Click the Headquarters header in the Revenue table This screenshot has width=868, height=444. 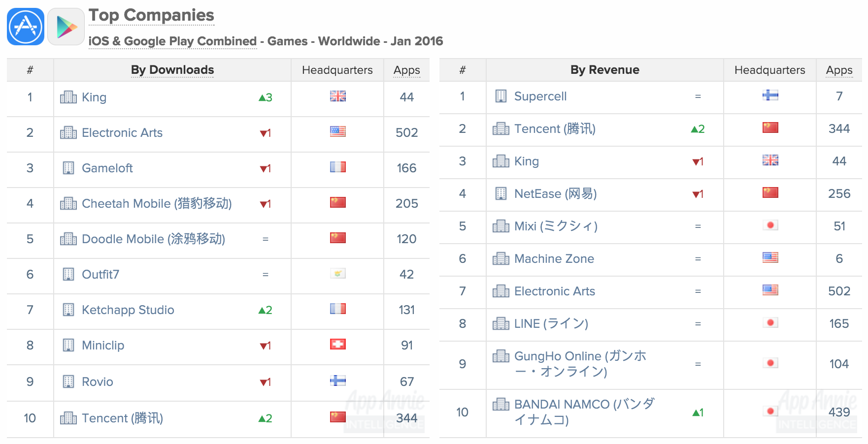click(x=770, y=70)
